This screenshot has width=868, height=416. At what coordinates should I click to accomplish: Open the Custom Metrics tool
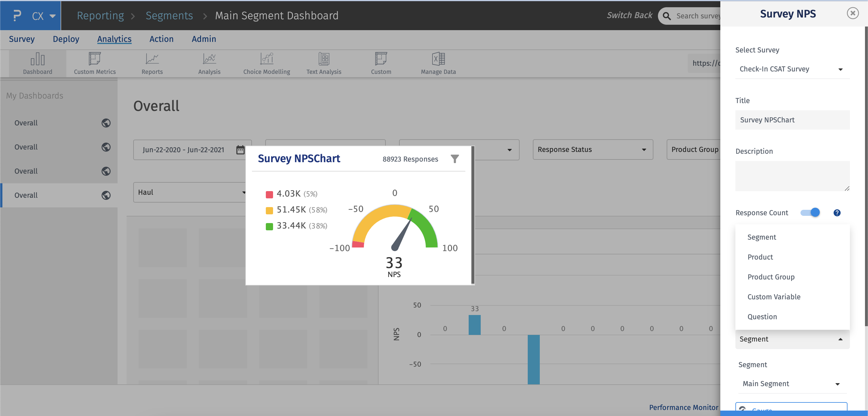pyautogui.click(x=95, y=63)
